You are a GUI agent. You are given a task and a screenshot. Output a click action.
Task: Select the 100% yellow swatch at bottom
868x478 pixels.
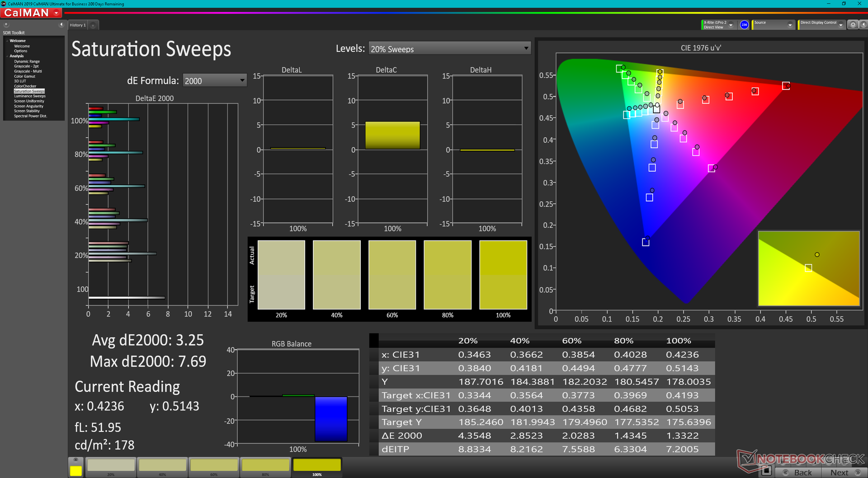(x=317, y=467)
